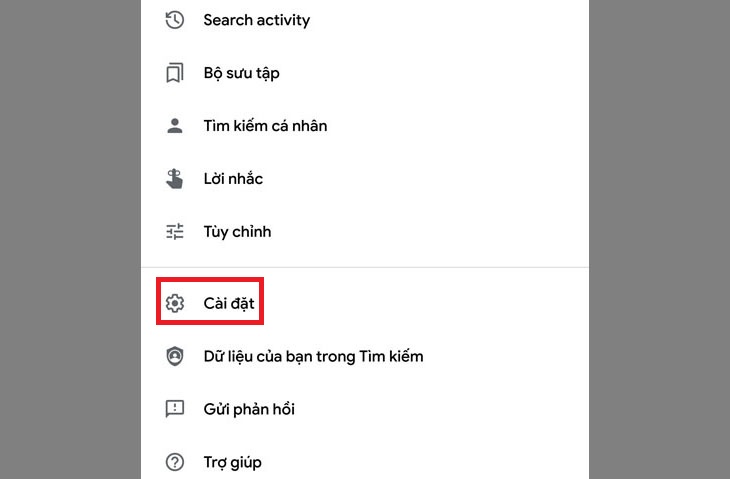This screenshot has height=479, width=730.
Task: Select Gửi phản hồi text
Action: click(x=249, y=409)
